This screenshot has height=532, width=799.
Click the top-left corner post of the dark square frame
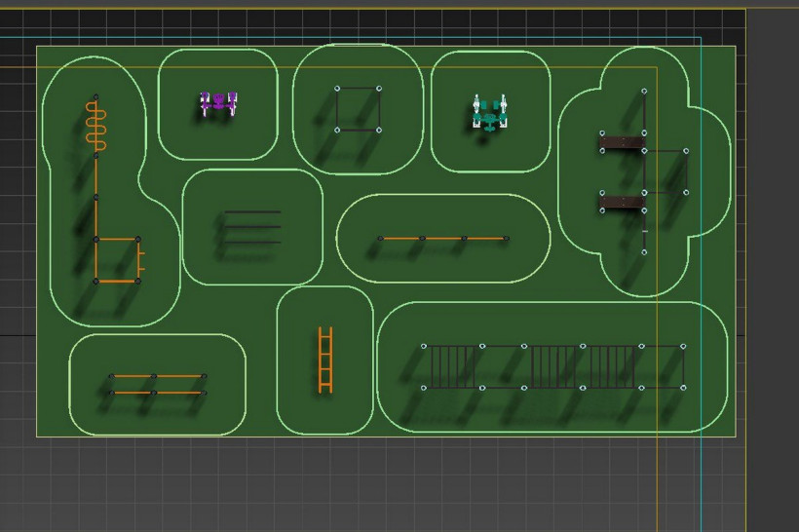click(338, 89)
